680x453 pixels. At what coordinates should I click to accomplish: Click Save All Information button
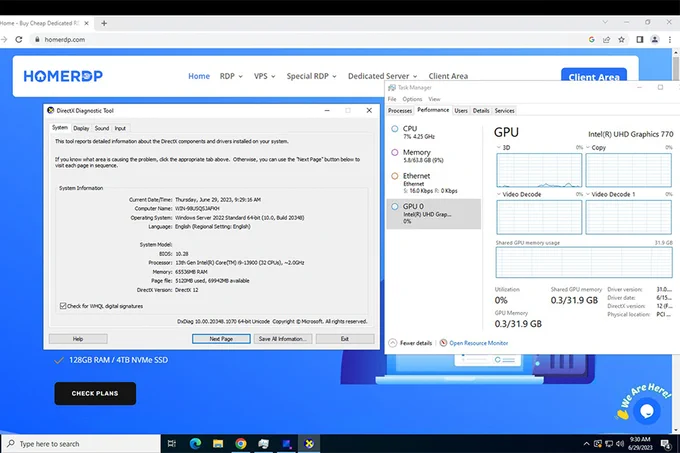pos(283,339)
